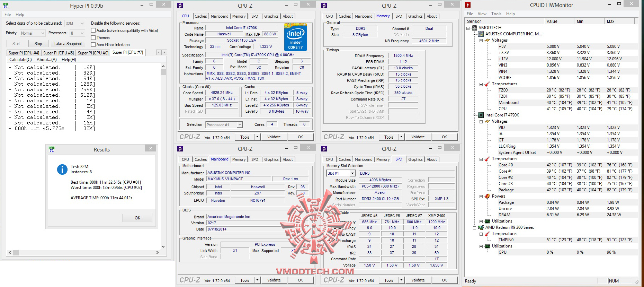Image resolution: width=644 pixels, height=287 pixels.
Task: Click the left tab-scroll arrow in Hyper PI
Action: 159,52
